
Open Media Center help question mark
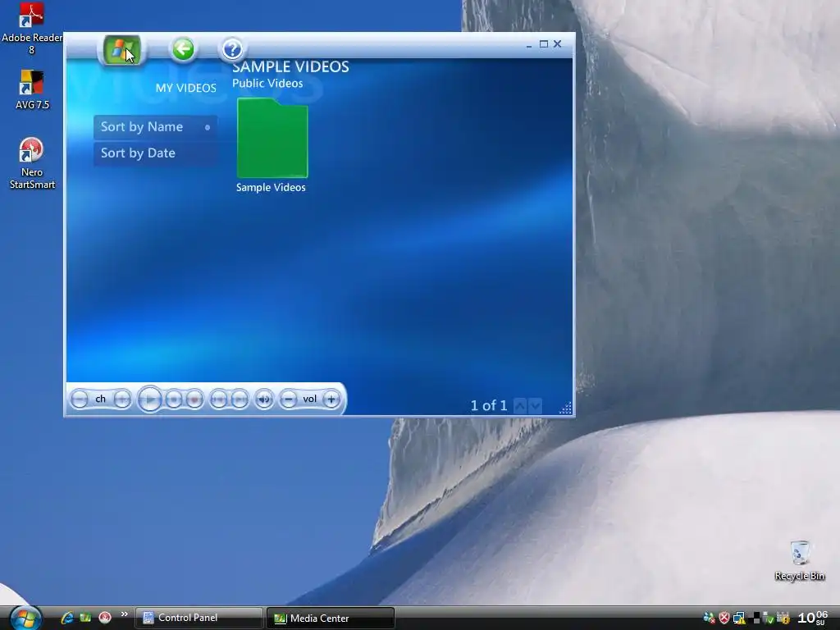tap(232, 49)
